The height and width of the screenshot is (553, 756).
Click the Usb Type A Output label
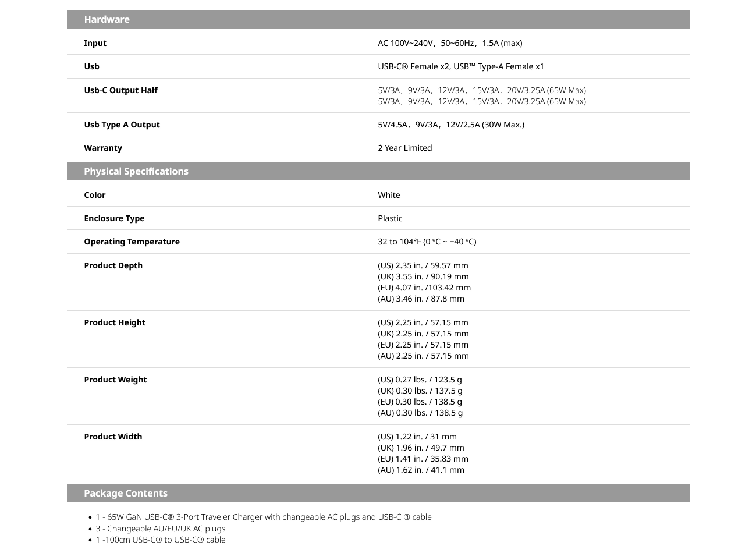[x=122, y=125]
